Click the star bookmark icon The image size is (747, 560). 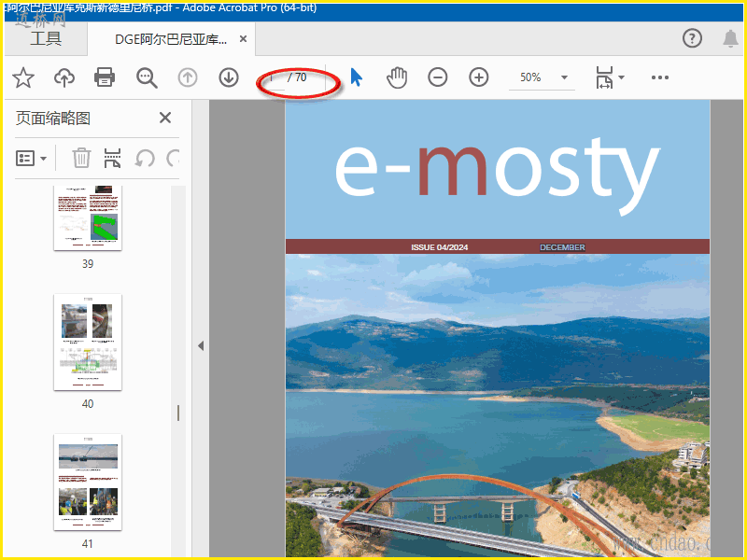click(23, 77)
